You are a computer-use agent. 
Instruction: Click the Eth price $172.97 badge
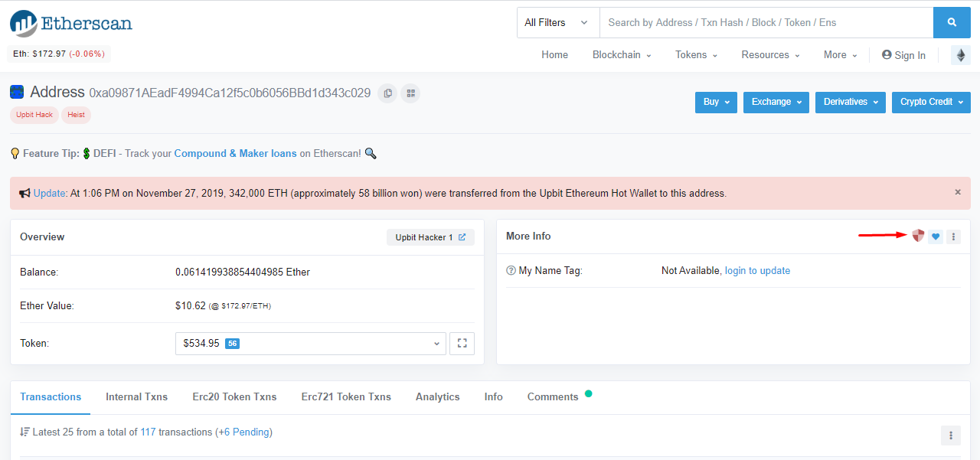[59, 54]
